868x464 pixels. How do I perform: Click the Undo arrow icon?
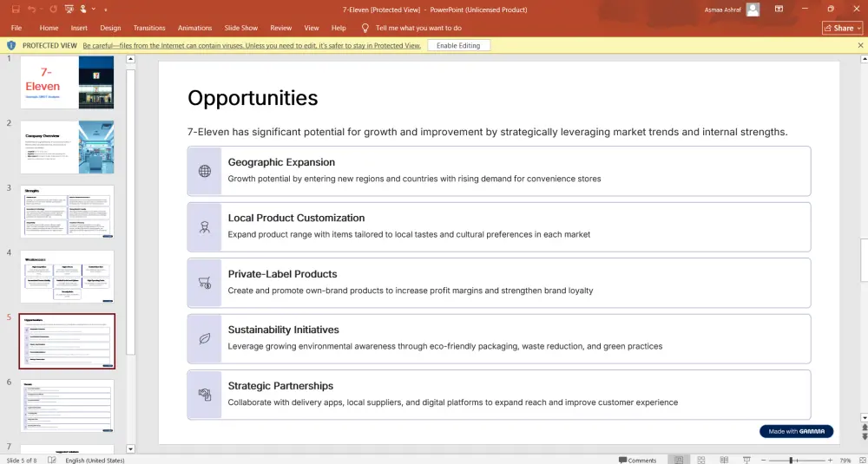tap(31, 10)
